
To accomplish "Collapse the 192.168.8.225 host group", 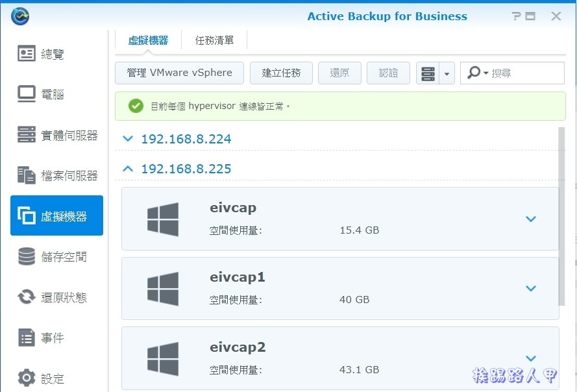I will coord(128,169).
